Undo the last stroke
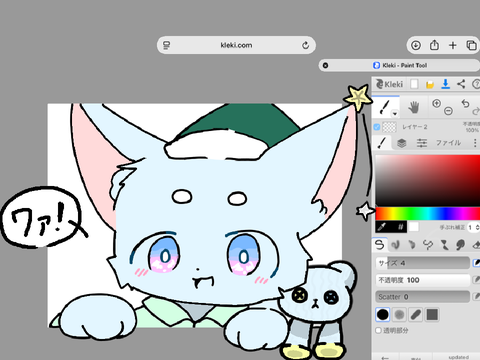 [465, 103]
